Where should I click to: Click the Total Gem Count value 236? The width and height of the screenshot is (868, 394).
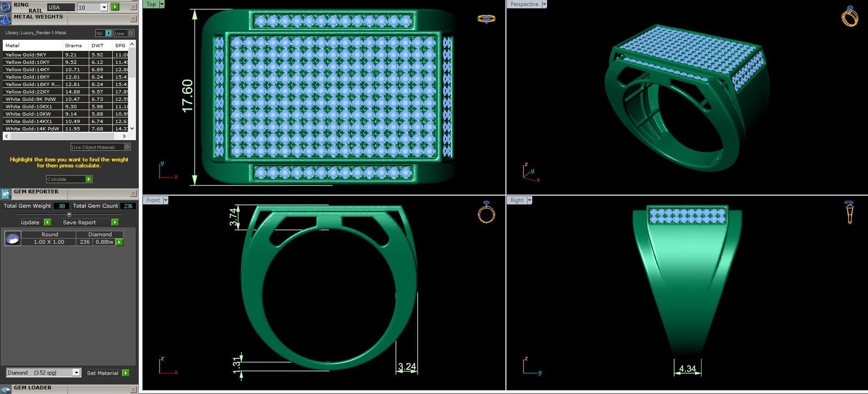point(128,206)
